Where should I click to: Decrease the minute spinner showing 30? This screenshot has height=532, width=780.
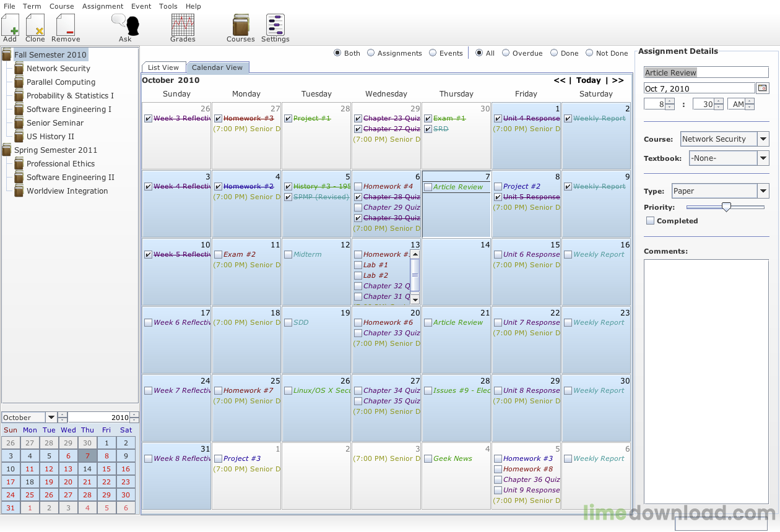click(718, 107)
